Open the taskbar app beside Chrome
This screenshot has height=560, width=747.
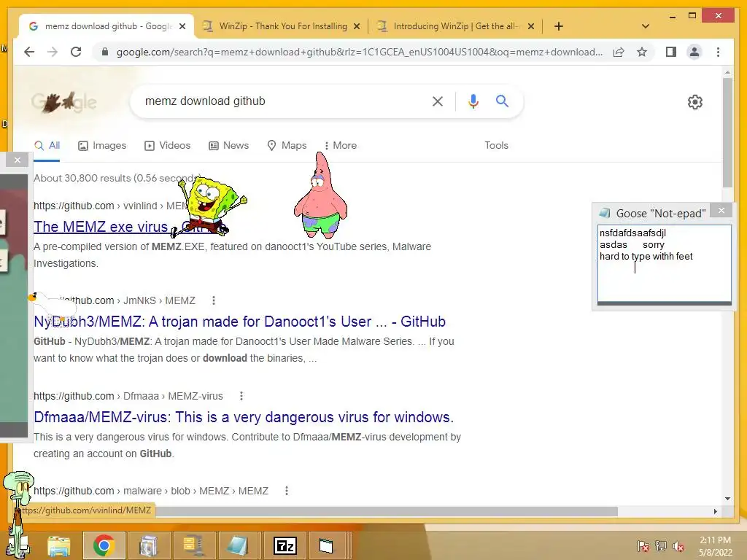pyautogui.click(x=148, y=545)
